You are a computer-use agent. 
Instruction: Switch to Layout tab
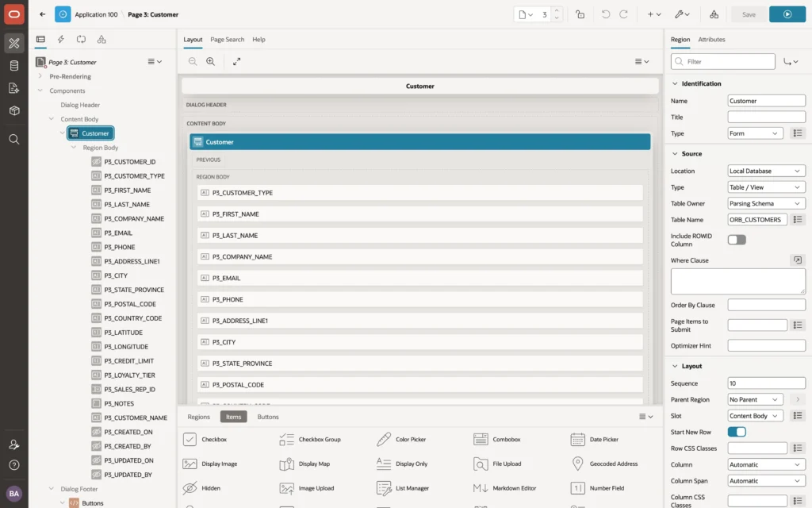coord(193,40)
